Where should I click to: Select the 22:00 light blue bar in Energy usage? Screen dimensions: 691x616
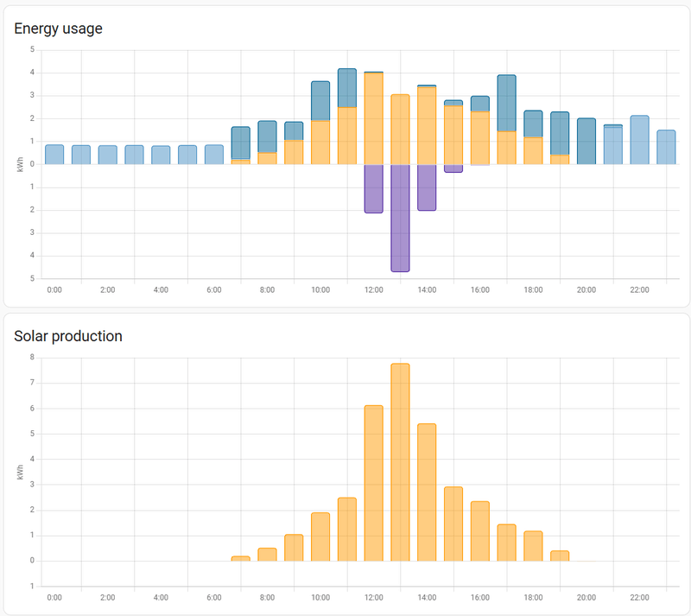(x=639, y=140)
